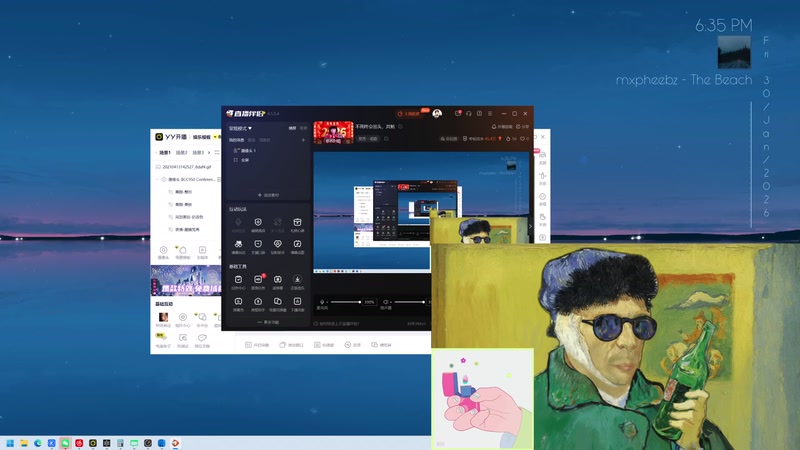Viewport: 800px width, 450px height.
Task: Click the clock icon button in the YY bottom toolbar
Action: tap(352, 345)
